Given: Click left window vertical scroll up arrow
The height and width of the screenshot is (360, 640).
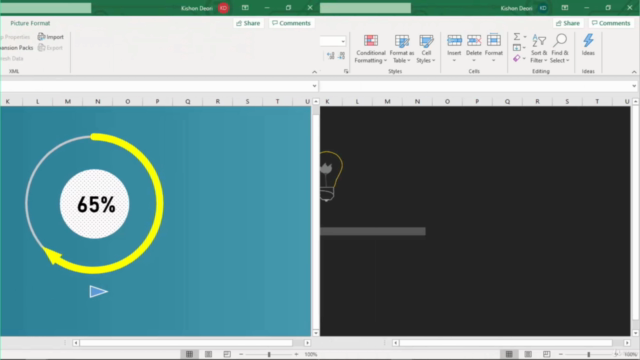Looking at the screenshot, I should 316,101.
